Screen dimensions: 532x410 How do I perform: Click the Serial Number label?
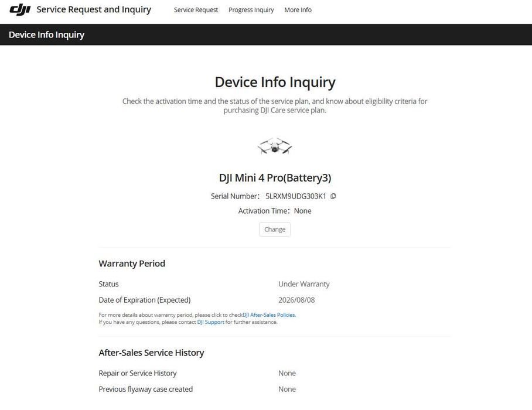235,196
